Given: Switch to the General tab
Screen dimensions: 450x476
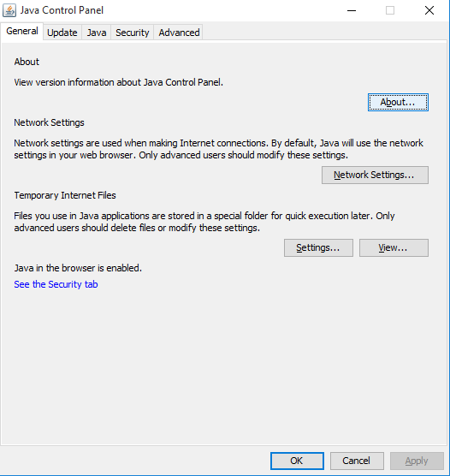Looking at the screenshot, I should (x=22, y=32).
